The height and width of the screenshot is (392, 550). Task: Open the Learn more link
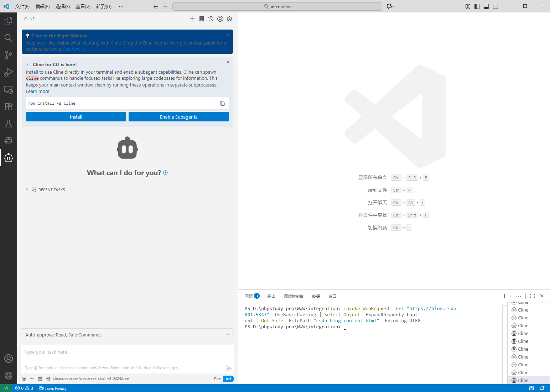tap(37, 92)
